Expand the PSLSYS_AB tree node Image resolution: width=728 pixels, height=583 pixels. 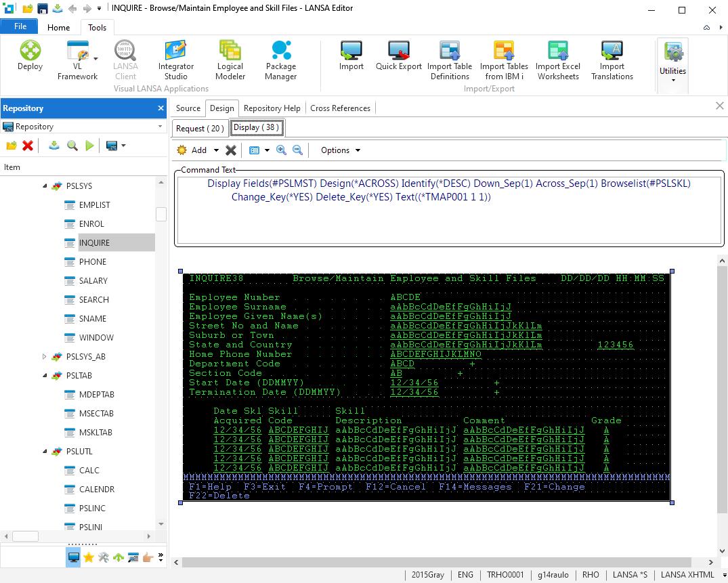tap(45, 357)
